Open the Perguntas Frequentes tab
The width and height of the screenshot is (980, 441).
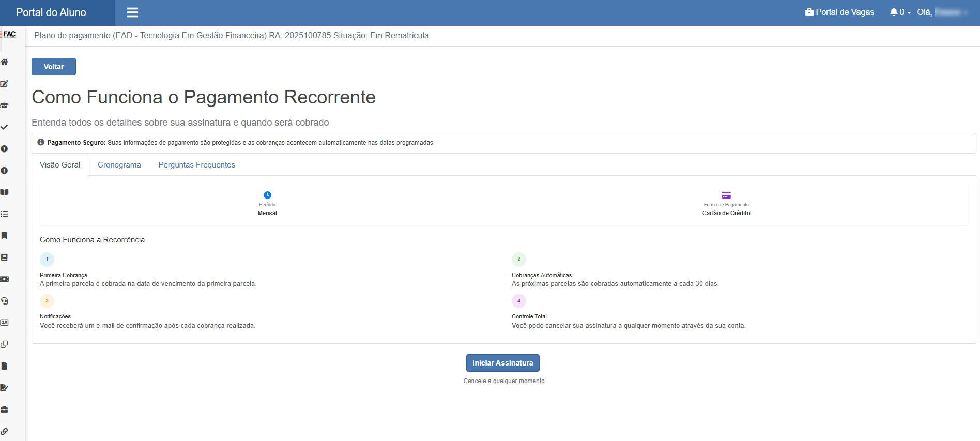coord(196,165)
